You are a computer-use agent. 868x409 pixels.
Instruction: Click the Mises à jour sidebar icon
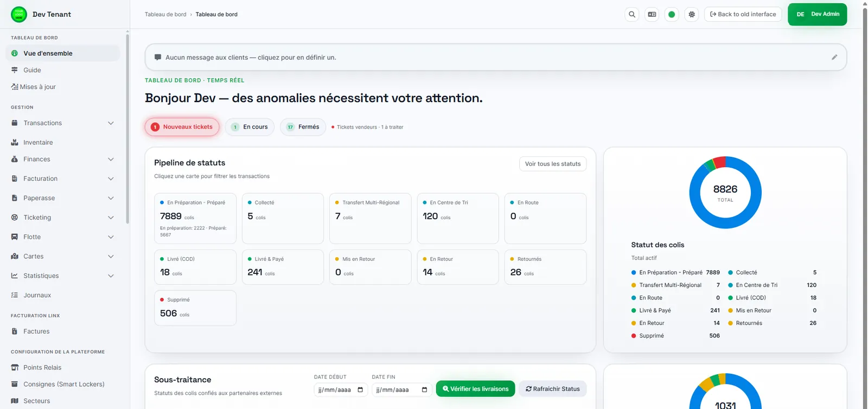(15, 87)
